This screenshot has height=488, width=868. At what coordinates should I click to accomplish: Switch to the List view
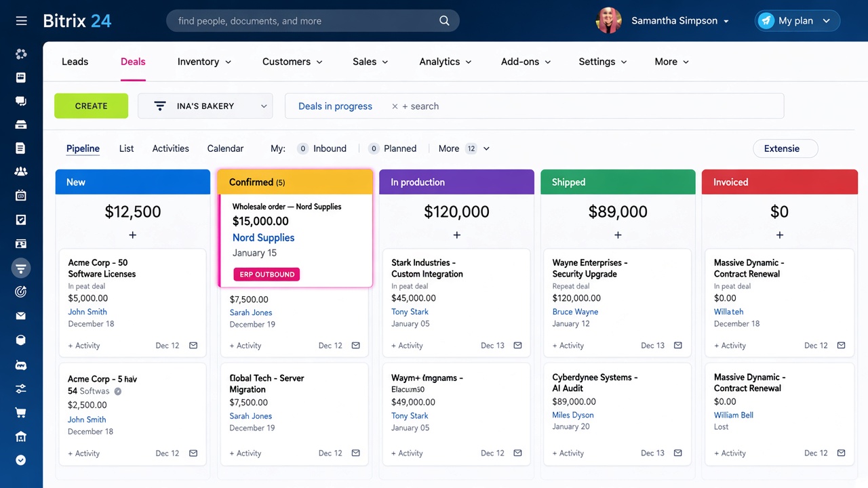click(x=126, y=148)
